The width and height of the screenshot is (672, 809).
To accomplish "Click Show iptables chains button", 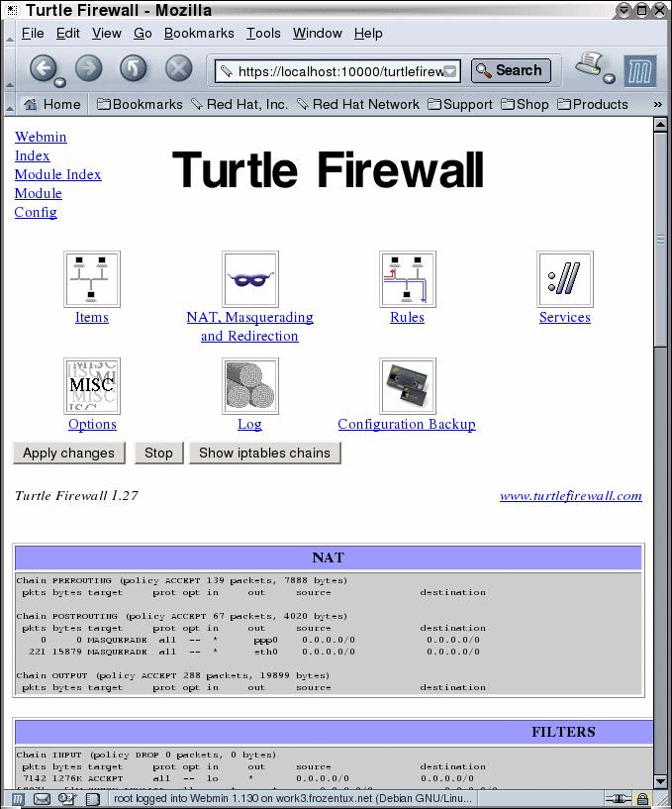I will pyautogui.click(x=264, y=453).
